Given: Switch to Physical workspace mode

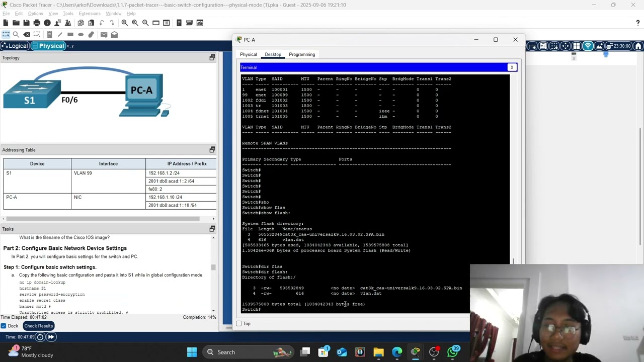Looking at the screenshot, I should pos(48,46).
